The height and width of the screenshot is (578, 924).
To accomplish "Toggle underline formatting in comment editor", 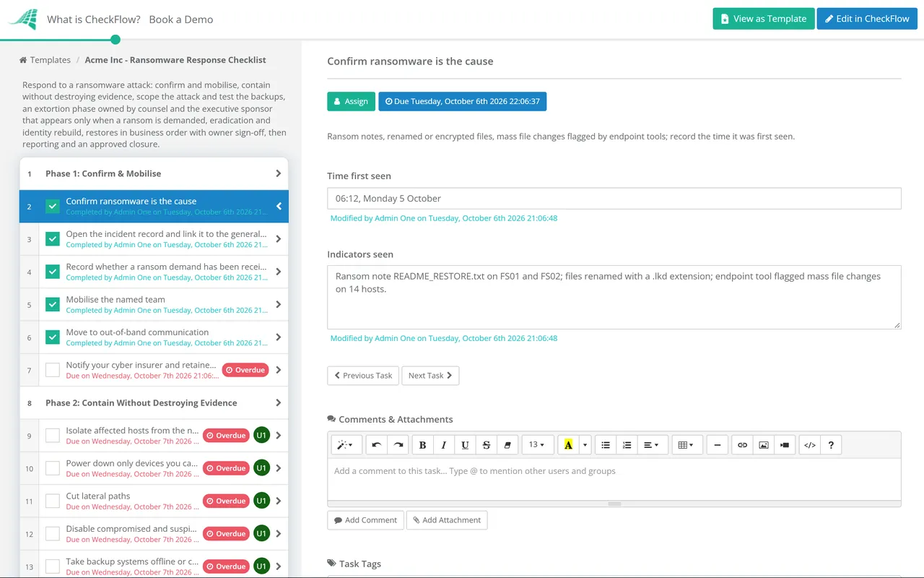I will pos(465,445).
